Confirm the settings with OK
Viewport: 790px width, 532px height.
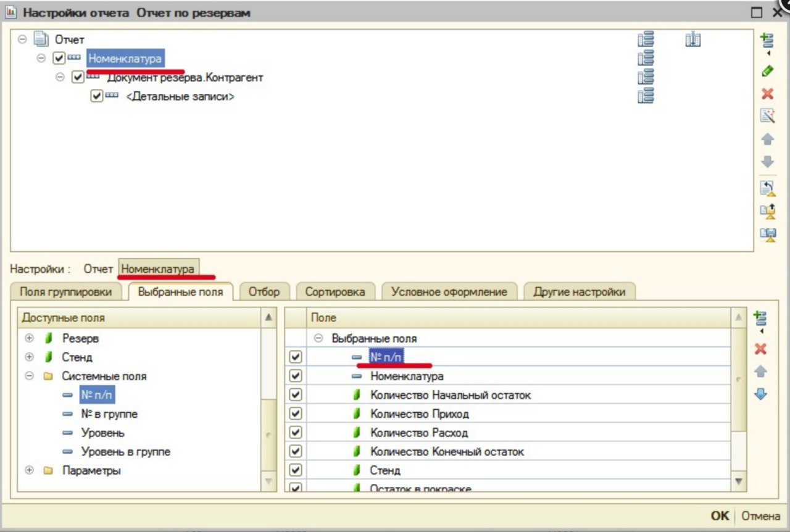coord(720,516)
